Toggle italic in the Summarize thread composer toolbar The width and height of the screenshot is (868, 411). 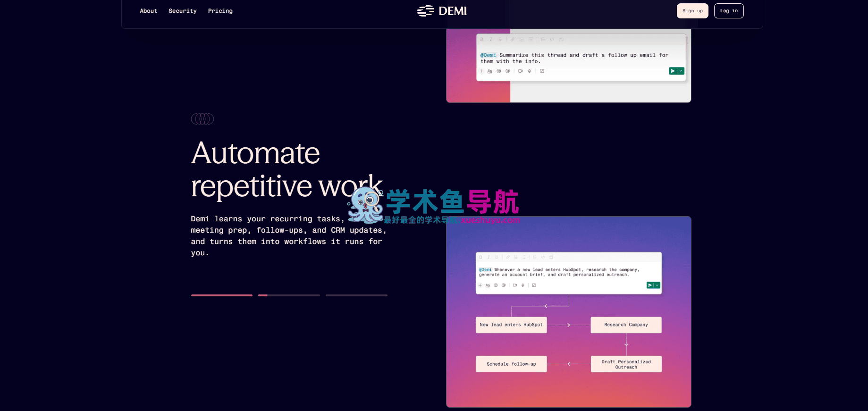pyautogui.click(x=491, y=40)
